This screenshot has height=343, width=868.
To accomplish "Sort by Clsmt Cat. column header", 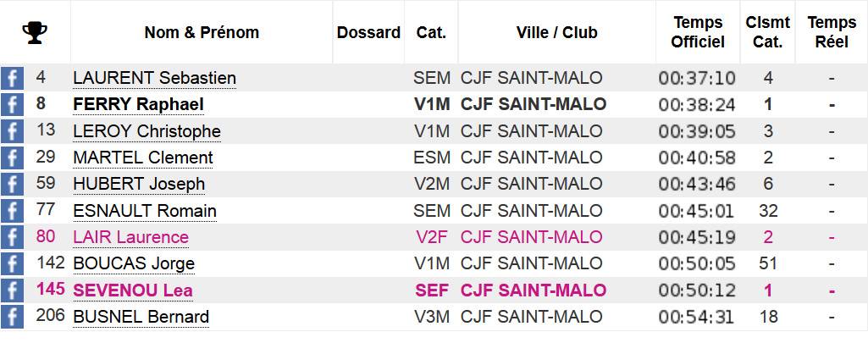I will [768, 32].
